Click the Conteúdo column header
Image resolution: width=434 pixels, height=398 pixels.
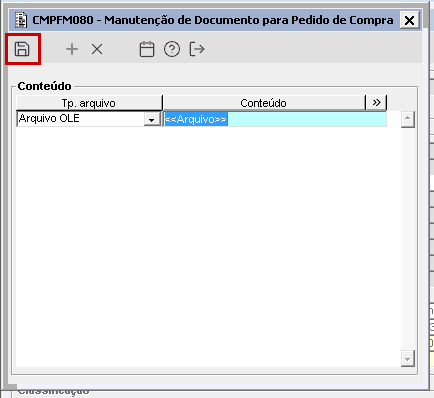coord(264,103)
